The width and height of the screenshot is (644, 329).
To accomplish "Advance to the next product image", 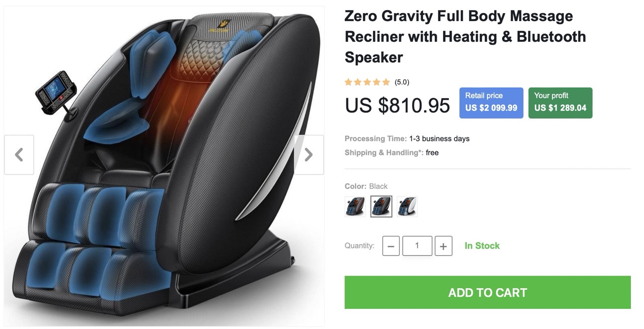I will [309, 155].
